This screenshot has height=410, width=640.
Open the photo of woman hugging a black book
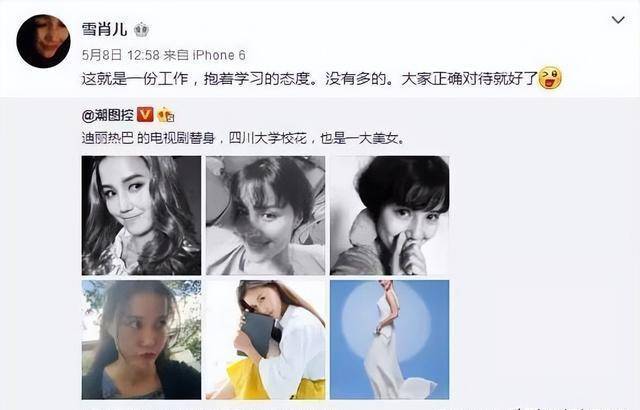266,339
